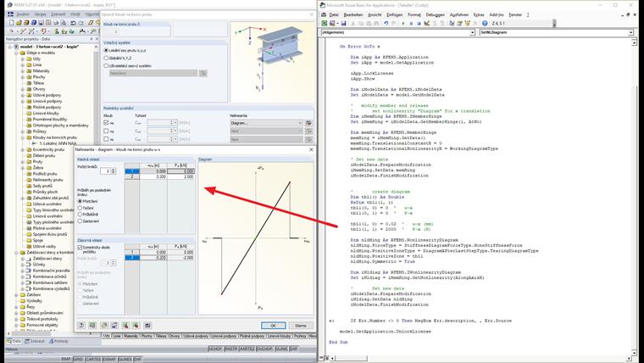Expand the Zatěžovací stavy tree node
This screenshot has width=644, height=363.
click(x=23, y=259)
